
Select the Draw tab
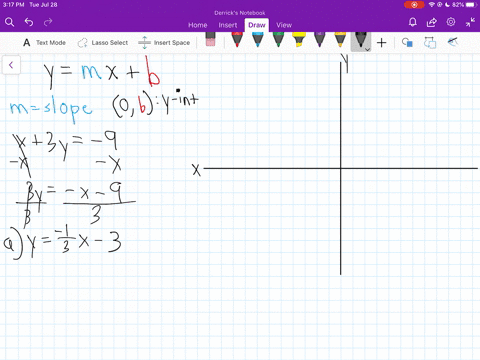(x=257, y=25)
